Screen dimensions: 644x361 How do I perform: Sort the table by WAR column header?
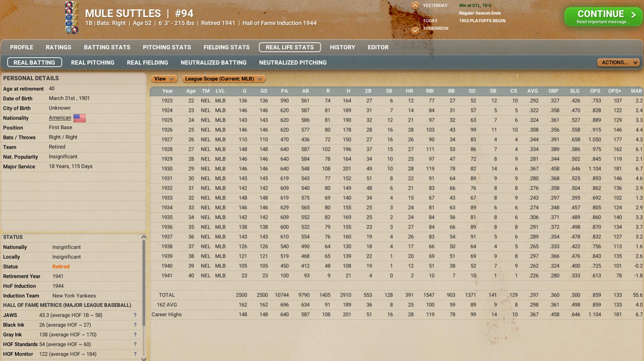(636, 91)
